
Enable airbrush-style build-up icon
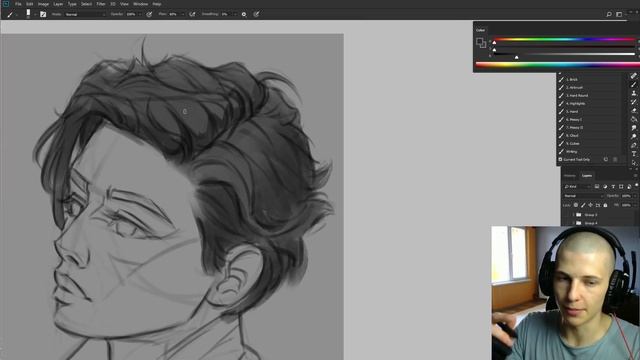coord(192,14)
